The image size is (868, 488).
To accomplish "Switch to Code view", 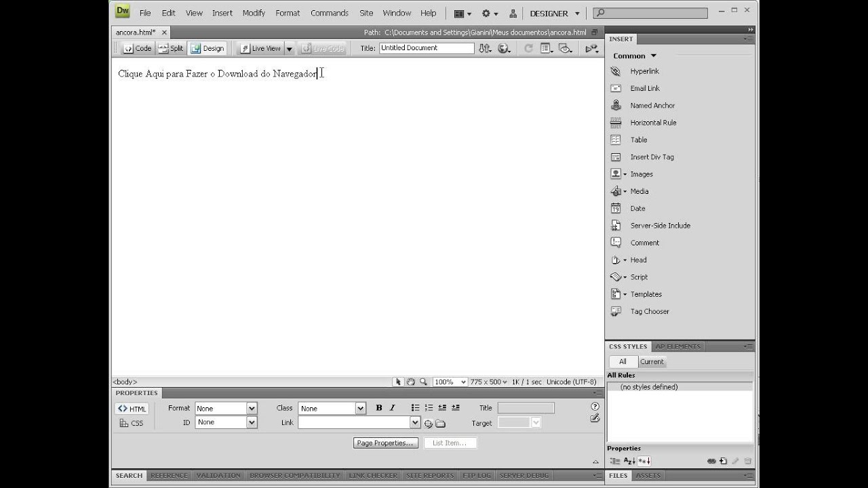I will point(138,48).
